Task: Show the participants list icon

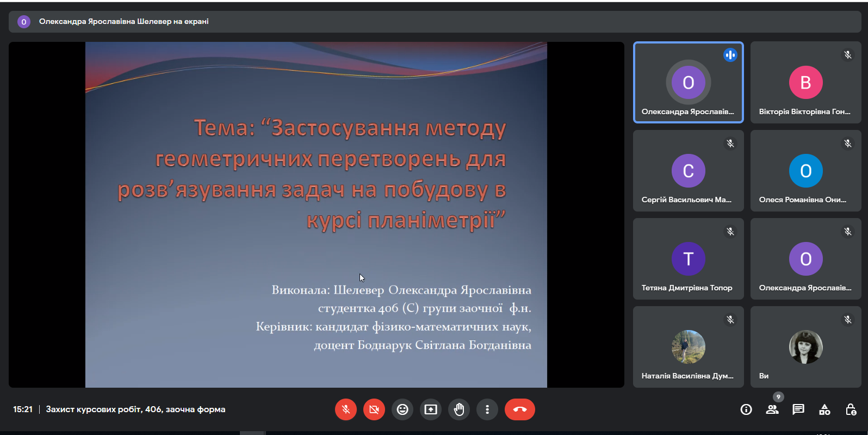Action: 772,409
